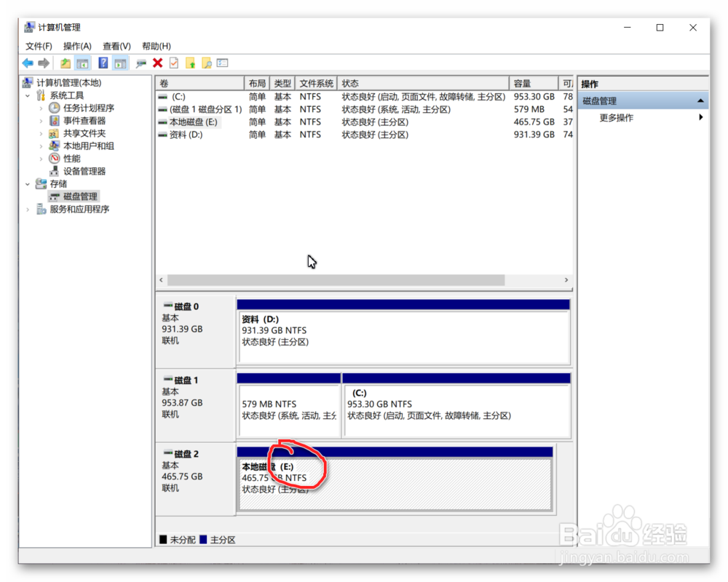The image size is (728, 582).
Task: Select the 服务和应用程序 tree node
Action: tap(79, 210)
